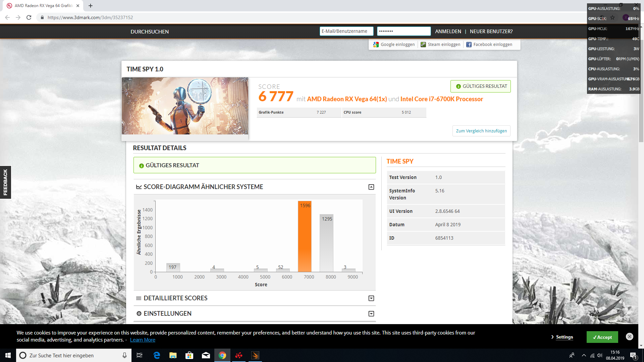Image resolution: width=644 pixels, height=362 pixels.
Task: Open the Durchsuchen menu
Action: [x=150, y=32]
